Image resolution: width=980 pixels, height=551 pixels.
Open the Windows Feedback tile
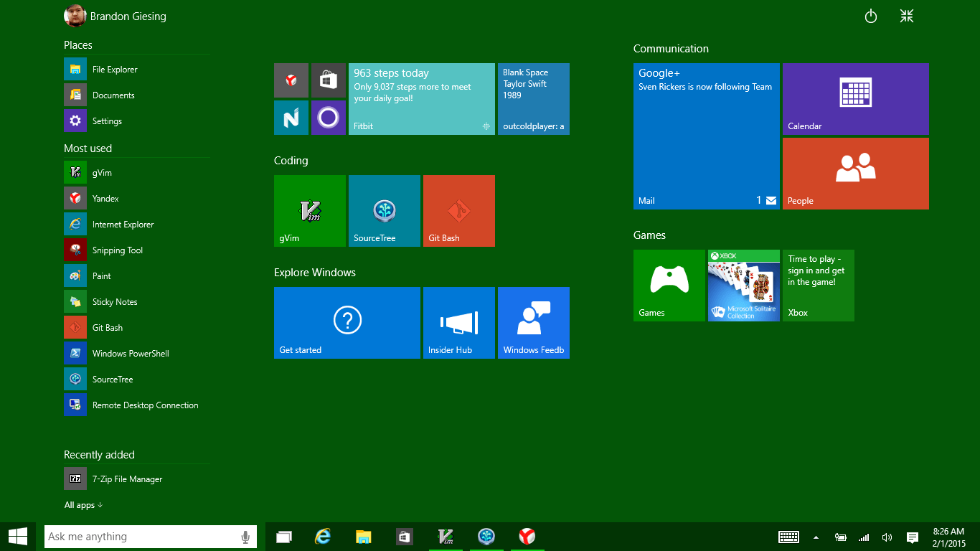tap(534, 323)
